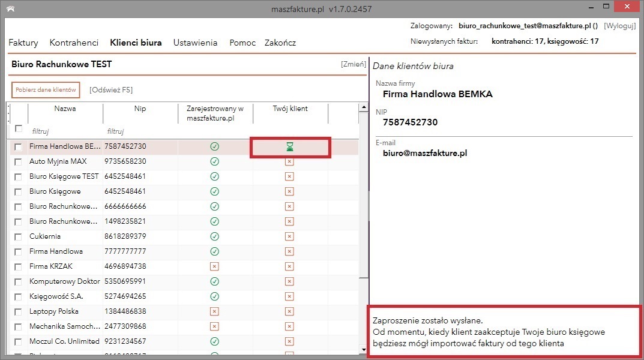Tick the select-all checkbox in table header
The image size is (644, 360).
point(19,129)
